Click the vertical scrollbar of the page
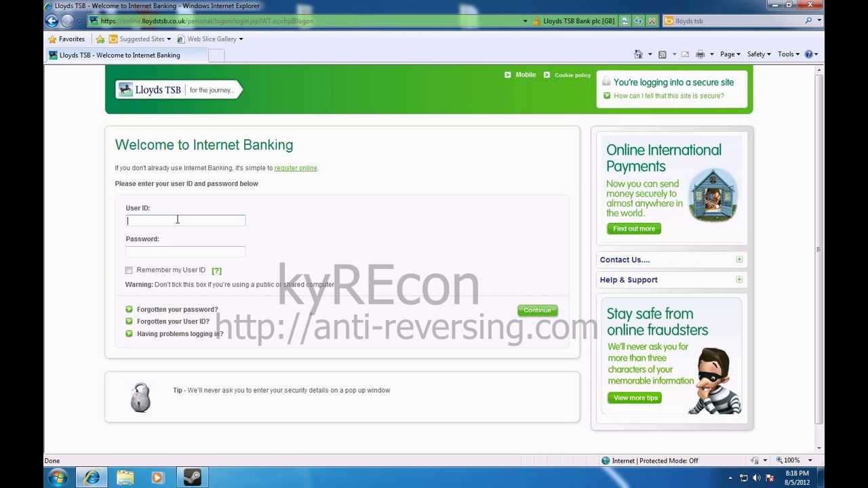The height and width of the screenshot is (488, 868). tap(819, 249)
